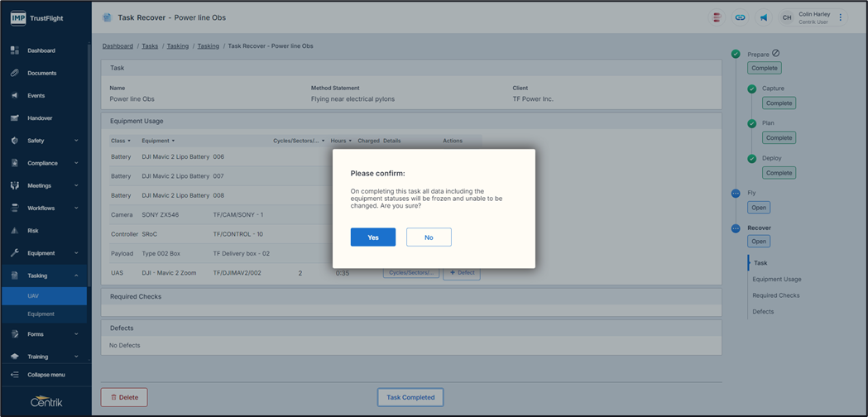Click the Dashboard breadcrumb link

[117, 46]
